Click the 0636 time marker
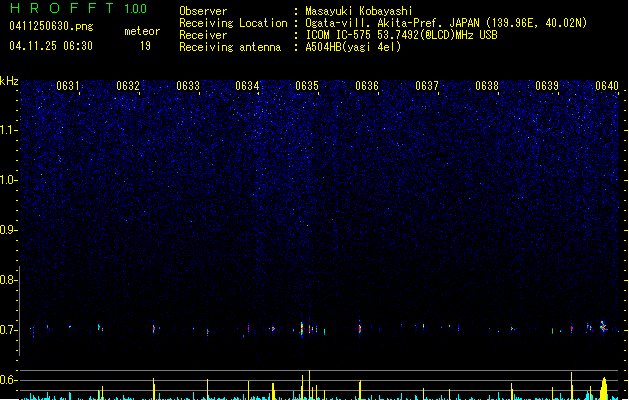 367,86
